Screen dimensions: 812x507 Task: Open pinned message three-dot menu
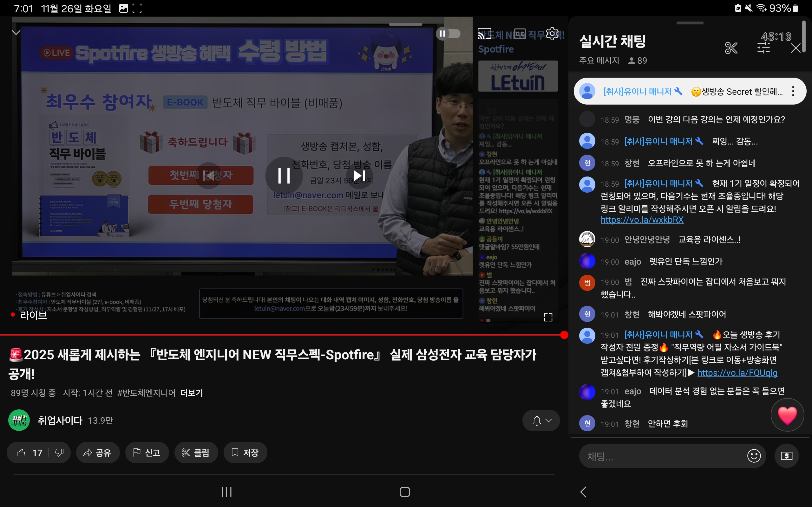[793, 91]
